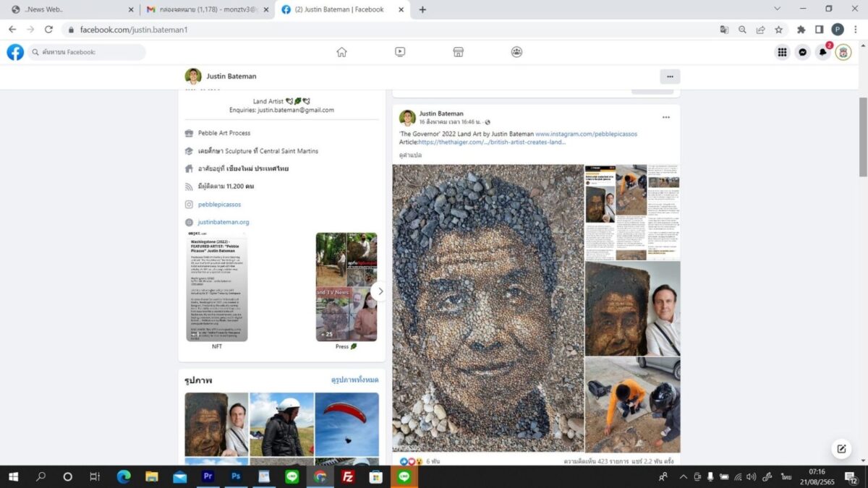Open Photoshop from Windows taskbar
Screen dimensions: 868x488
(236, 476)
